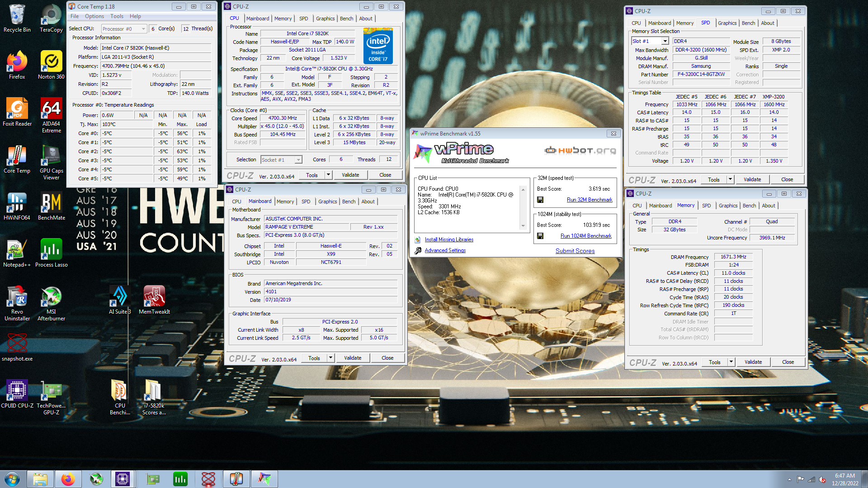Open Tools dropdown arrow in Mainboard window
868x488 pixels.
coord(330,358)
